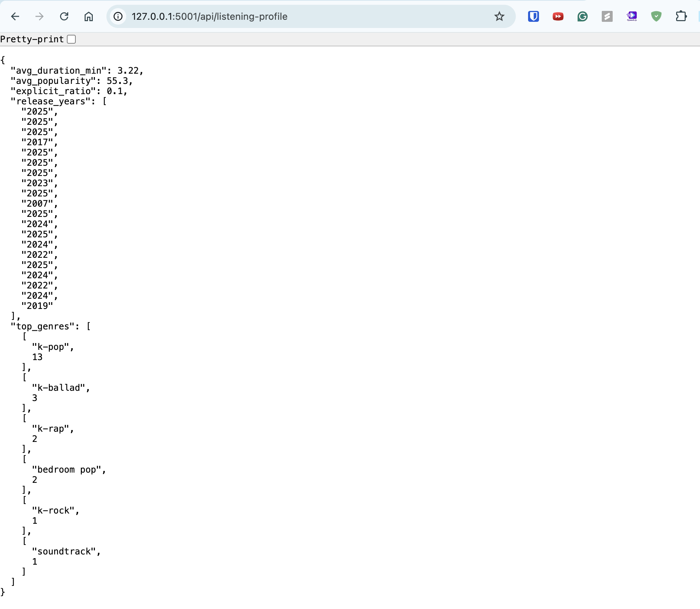Viewport: 700px width, 609px height.
Task: Navigate back using the back arrow
Action: click(x=15, y=16)
